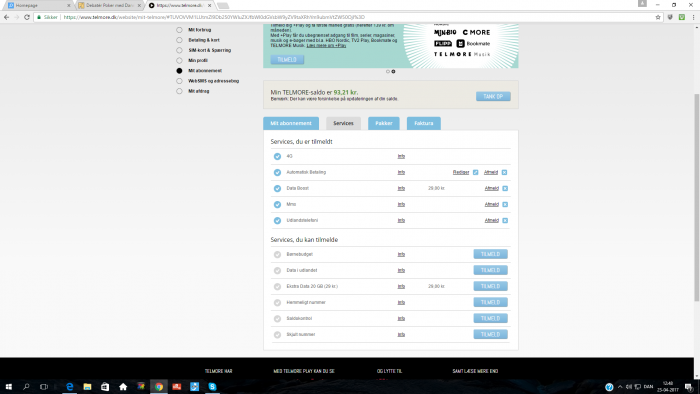Close the telmore.dk browser tab
The height and width of the screenshot is (394, 700).
click(x=209, y=5)
